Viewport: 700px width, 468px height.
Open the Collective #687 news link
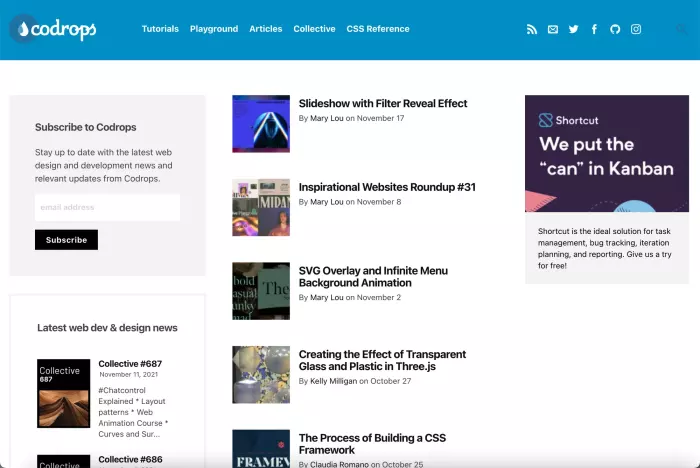(130, 364)
